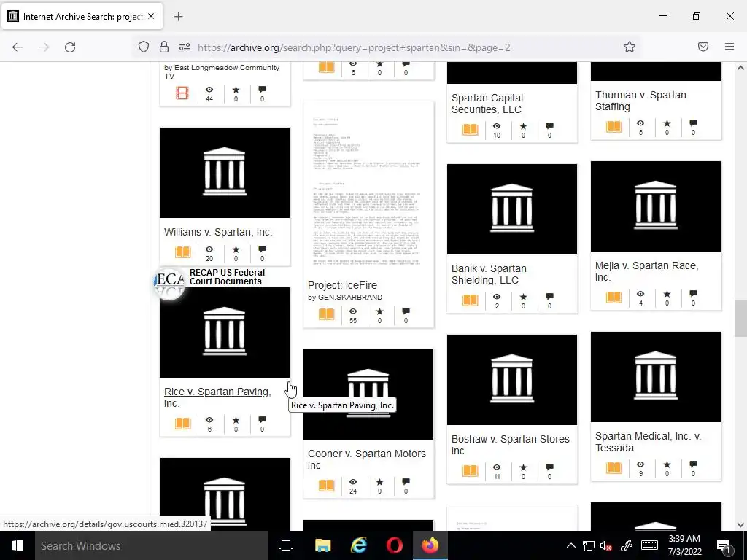Go back to the previous page
The width and height of the screenshot is (747, 560).
point(18,47)
